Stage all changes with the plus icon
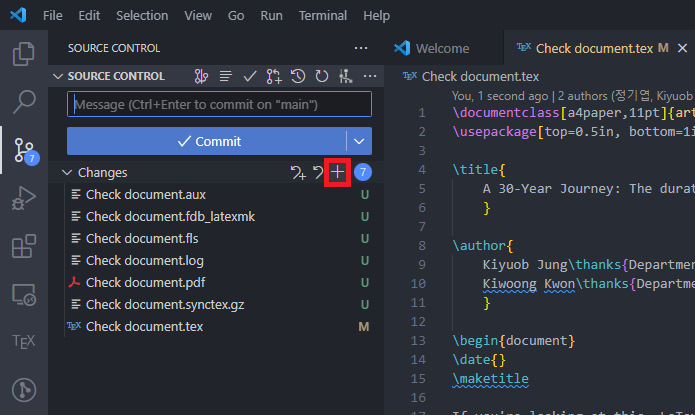 [337, 172]
